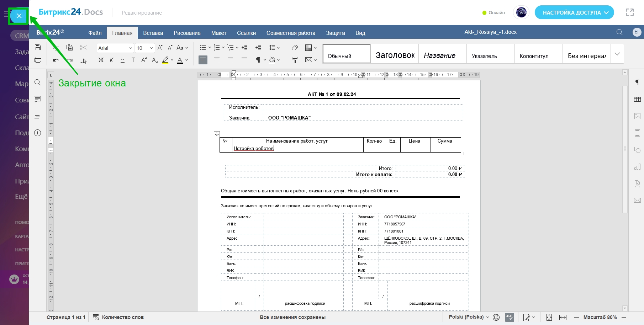The height and width of the screenshot is (325, 644).
Task: Switch to the Вставка tab
Action: coord(153,33)
